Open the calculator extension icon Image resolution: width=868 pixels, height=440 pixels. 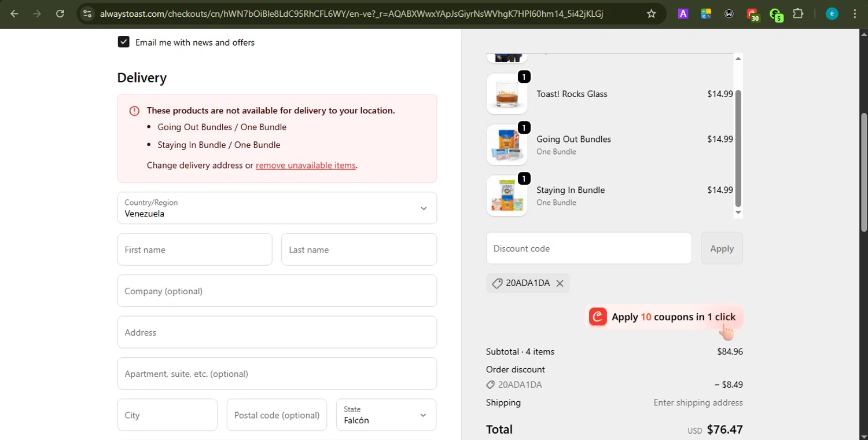coord(705,14)
